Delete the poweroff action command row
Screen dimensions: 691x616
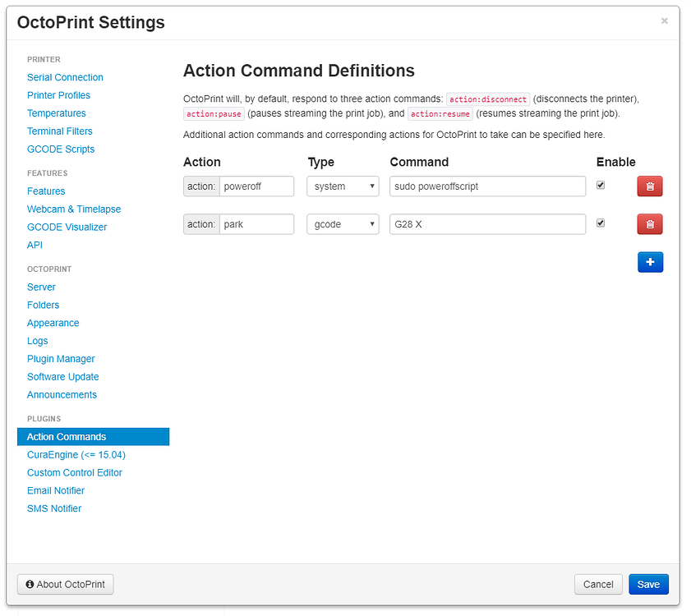click(x=649, y=186)
